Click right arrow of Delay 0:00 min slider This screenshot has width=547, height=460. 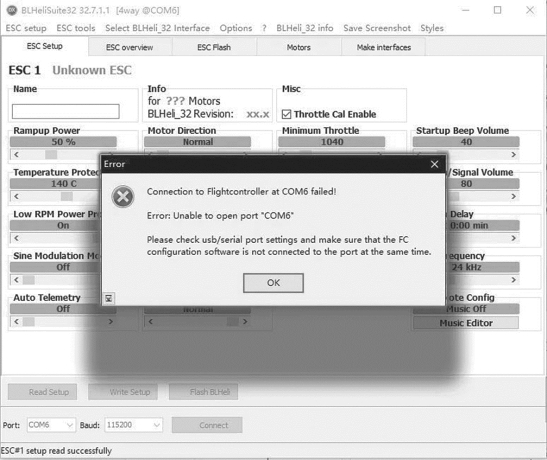(513, 238)
